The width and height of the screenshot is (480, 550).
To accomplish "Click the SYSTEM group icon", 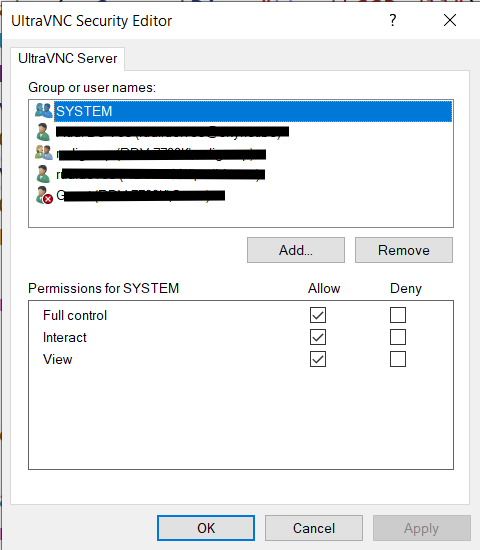I will (44, 111).
